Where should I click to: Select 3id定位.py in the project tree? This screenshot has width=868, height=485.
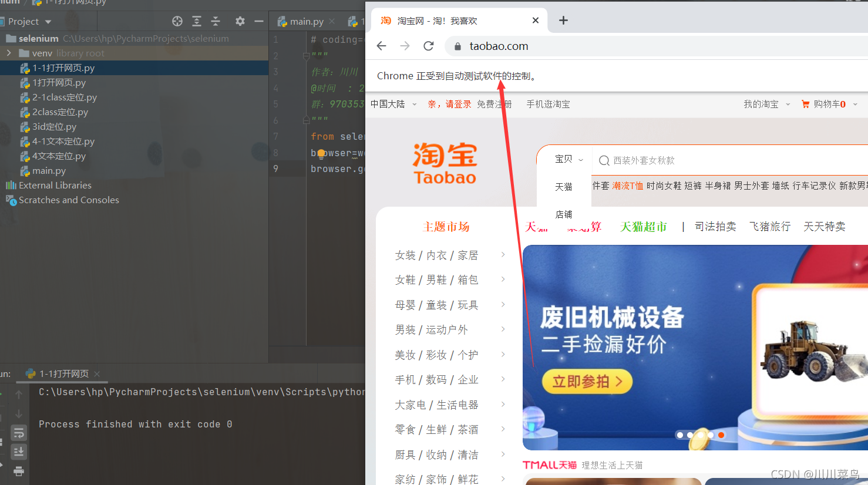point(54,127)
